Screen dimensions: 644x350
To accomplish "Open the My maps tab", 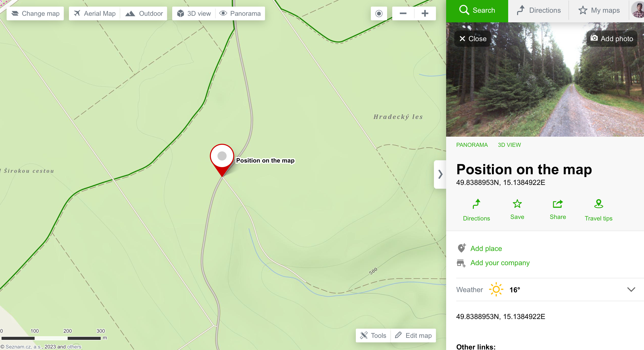I will pyautogui.click(x=599, y=10).
